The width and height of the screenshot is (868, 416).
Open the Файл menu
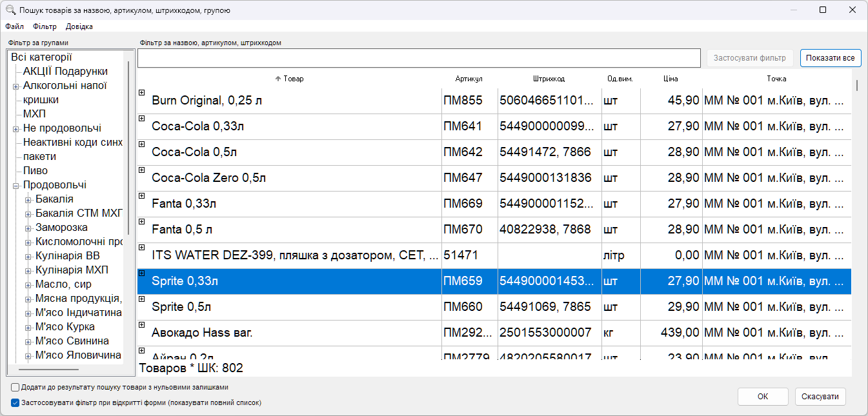tap(14, 26)
